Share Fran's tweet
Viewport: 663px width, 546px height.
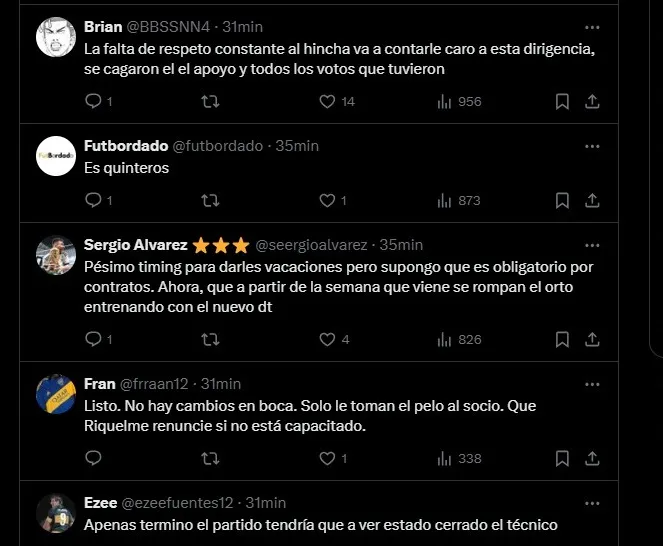592,458
